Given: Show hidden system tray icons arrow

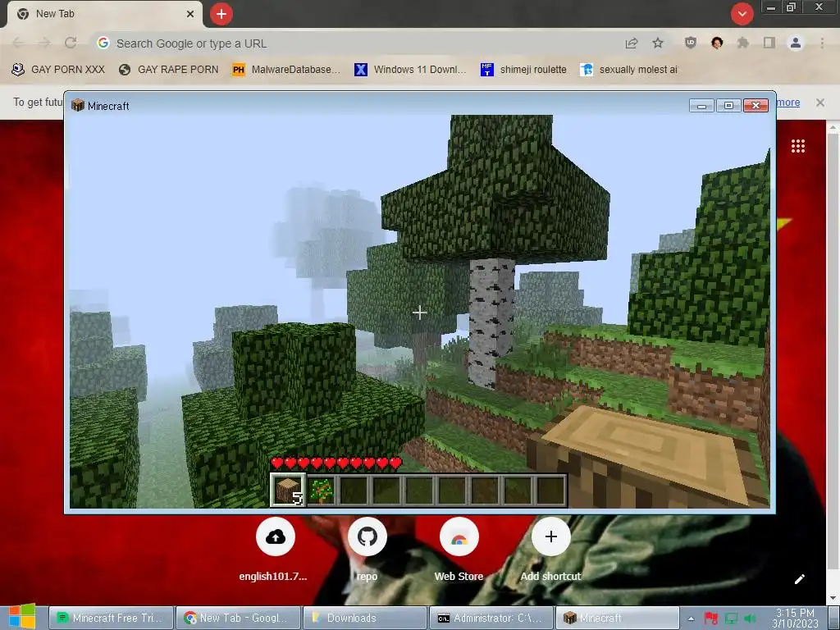Looking at the screenshot, I should tap(691, 619).
